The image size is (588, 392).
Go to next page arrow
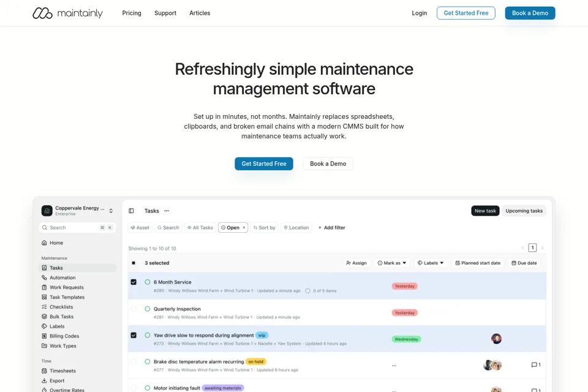pyautogui.click(x=542, y=247)
